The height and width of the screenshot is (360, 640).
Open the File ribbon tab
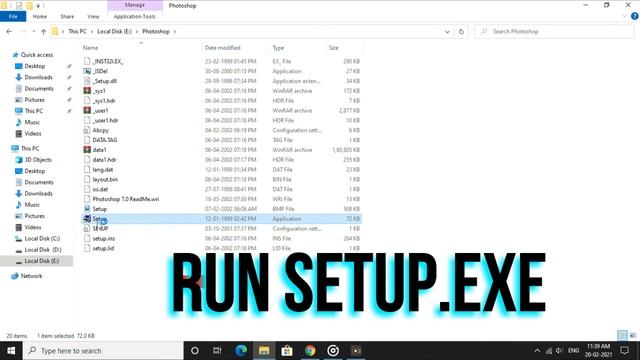[13, 16]
